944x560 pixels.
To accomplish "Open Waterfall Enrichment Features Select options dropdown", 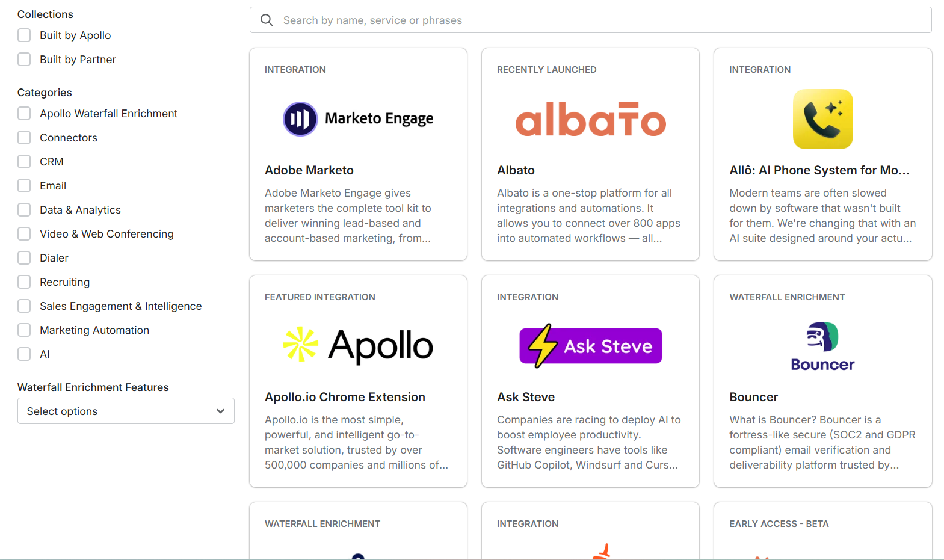I will pyautogui.click(x=126, y=411).
